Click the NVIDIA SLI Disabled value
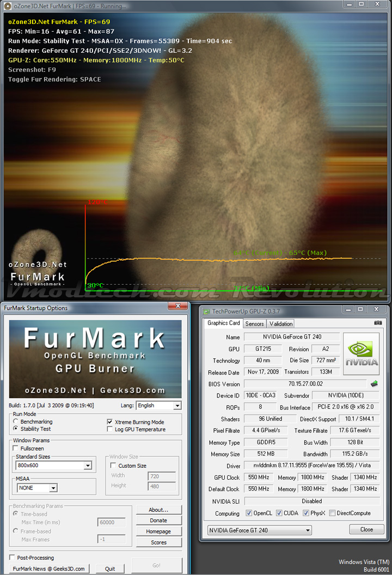The width and height of the screenshot is (392, 575). pos(311,501)
